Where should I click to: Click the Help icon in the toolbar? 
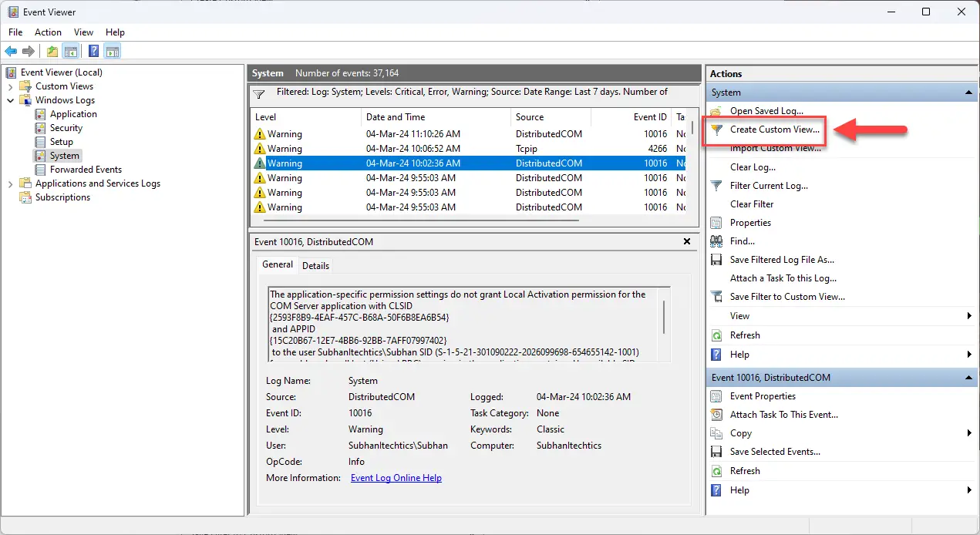coord(93,51)
